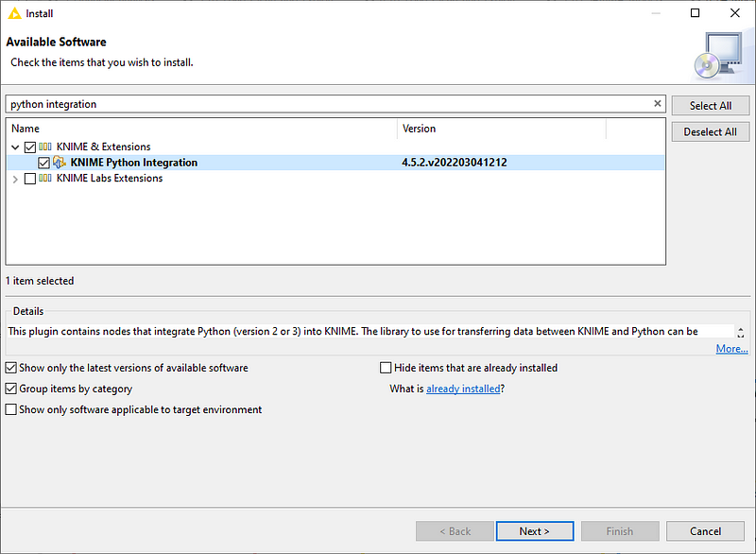The image size is (756, 554).
Task: Click the Version column header
Action: (x=502, y=129)
